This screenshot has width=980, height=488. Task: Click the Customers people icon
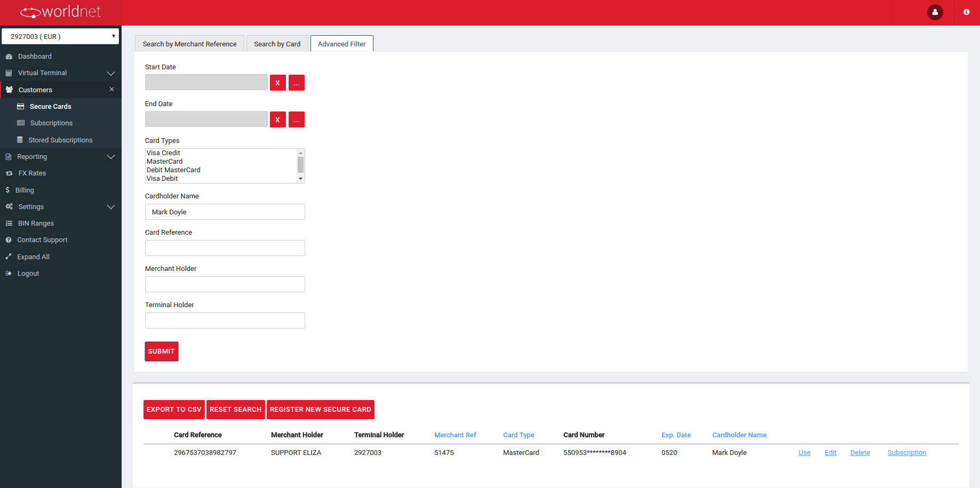tap(9, 90)
